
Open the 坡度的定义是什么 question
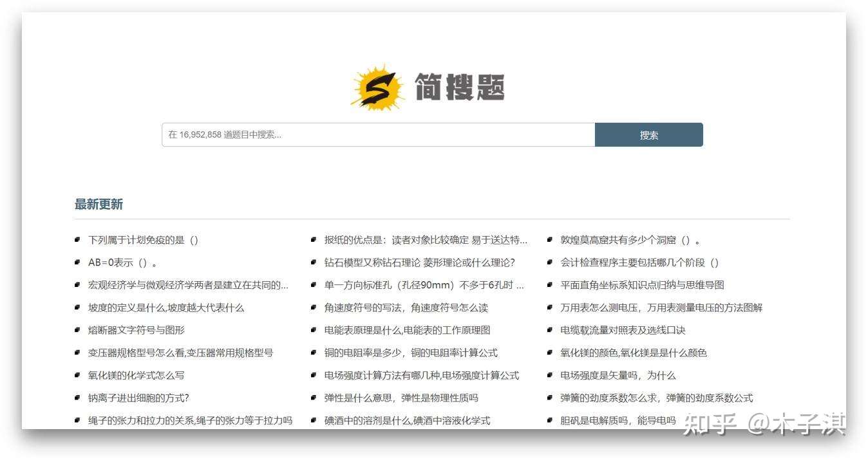coord(166,308)
